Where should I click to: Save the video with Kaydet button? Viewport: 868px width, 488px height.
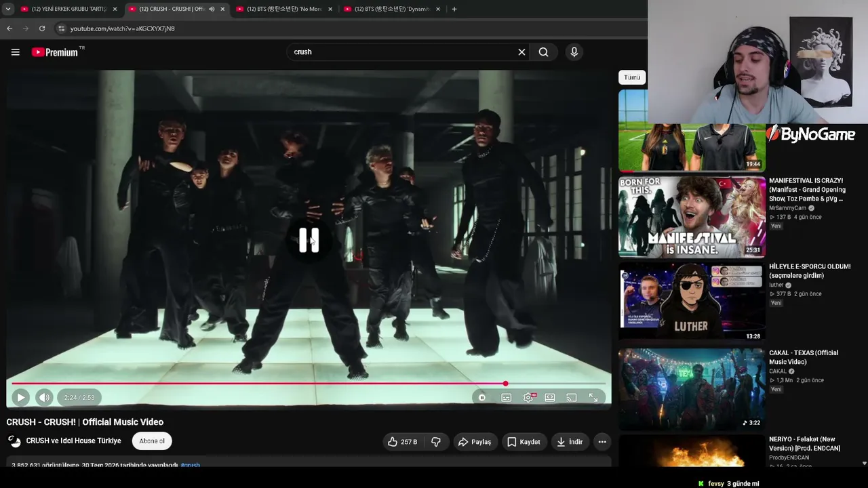pyautogui.click(x=524, y=442)
